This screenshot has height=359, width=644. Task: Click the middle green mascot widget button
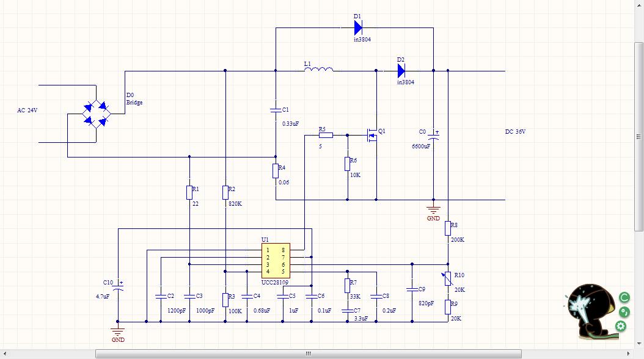pos(624,312)
